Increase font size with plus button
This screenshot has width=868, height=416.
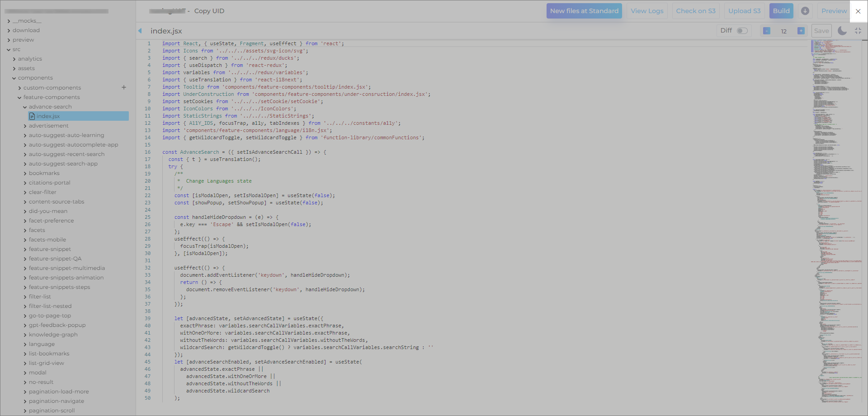[801, 31]
